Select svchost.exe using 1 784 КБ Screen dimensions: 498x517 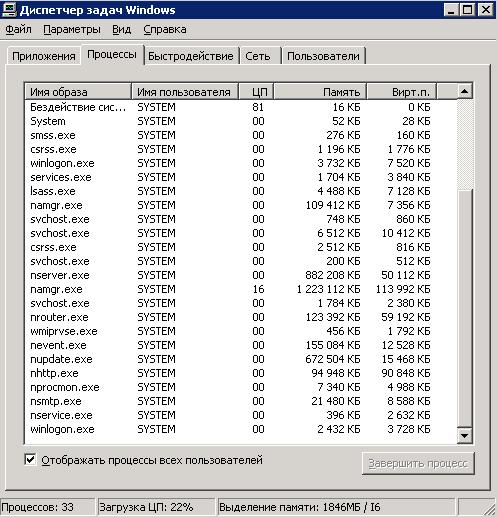(241, 303)
